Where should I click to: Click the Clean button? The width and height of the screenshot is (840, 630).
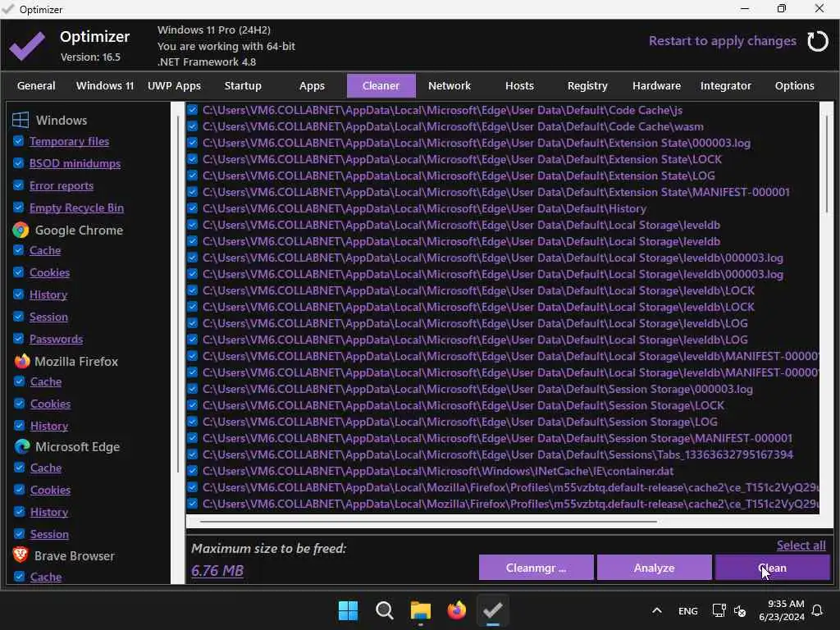[773, 568]
